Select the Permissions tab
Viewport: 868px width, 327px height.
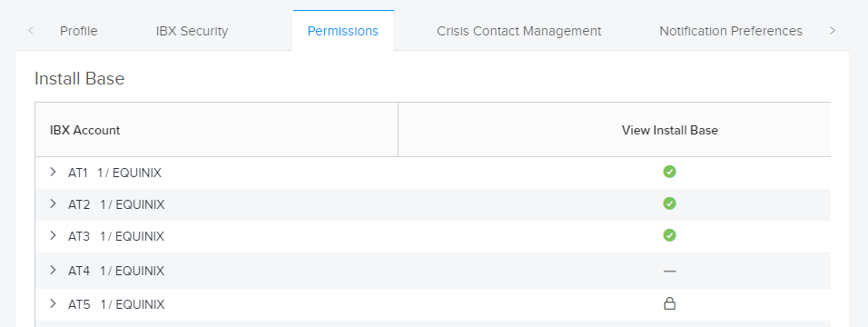click(343, 31)
